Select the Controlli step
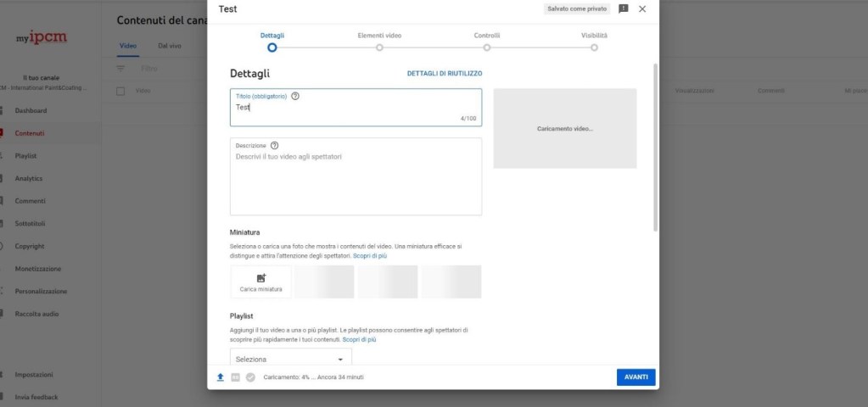The height and width of the screenshot is (407, 868). pyautogui.click(x=487, y=47)
